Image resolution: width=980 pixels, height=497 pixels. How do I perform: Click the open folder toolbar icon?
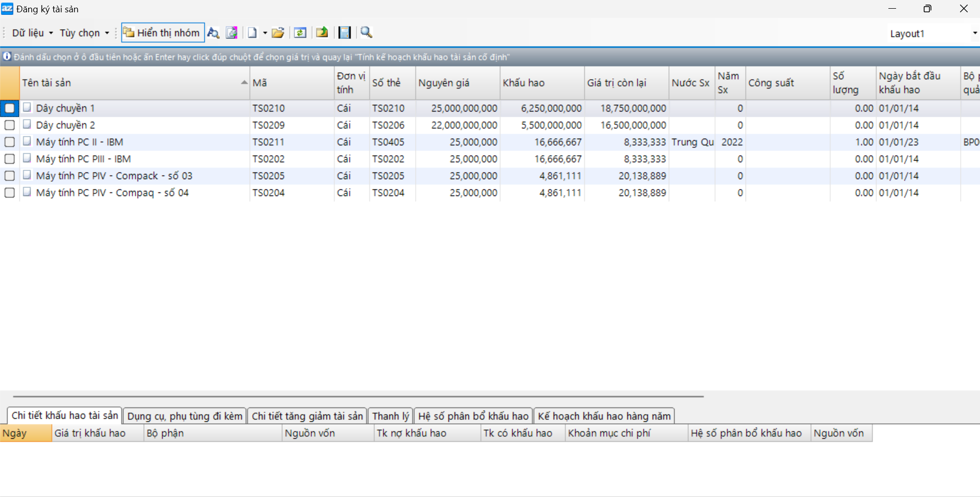coord(278,33)
